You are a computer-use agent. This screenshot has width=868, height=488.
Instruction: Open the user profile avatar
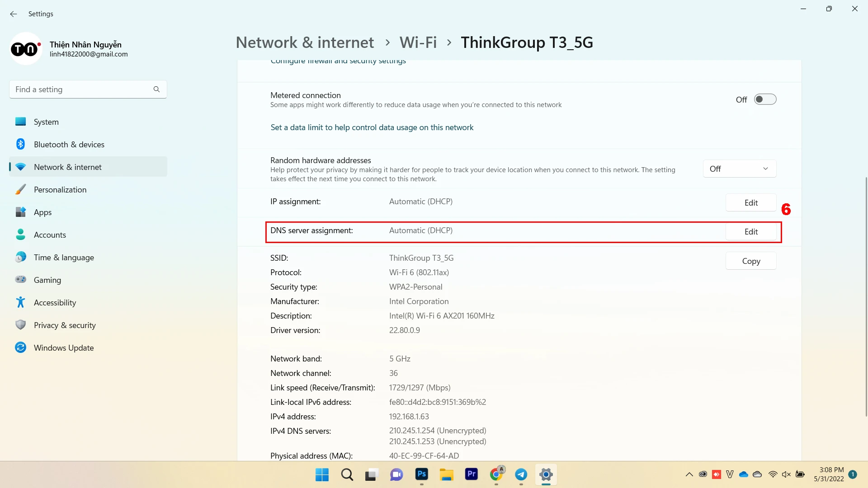26,49
